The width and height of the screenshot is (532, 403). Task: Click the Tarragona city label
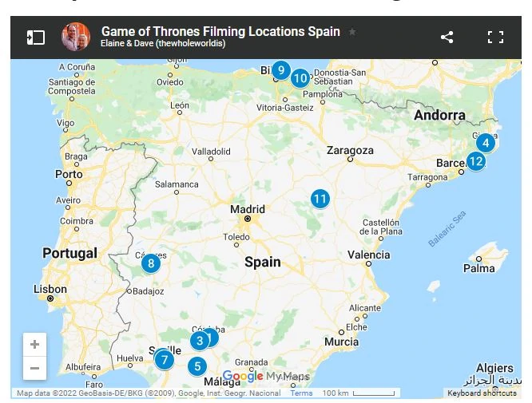(427, 177)
